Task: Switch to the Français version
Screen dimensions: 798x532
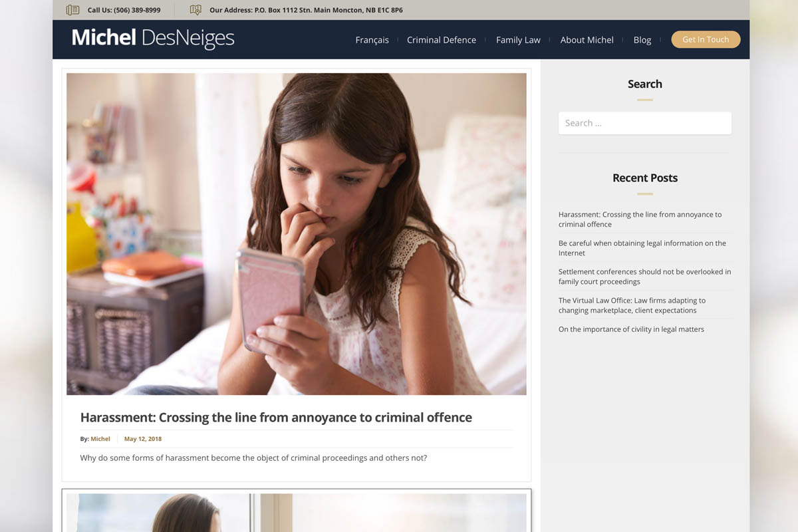Action: [x=372, y=40]
